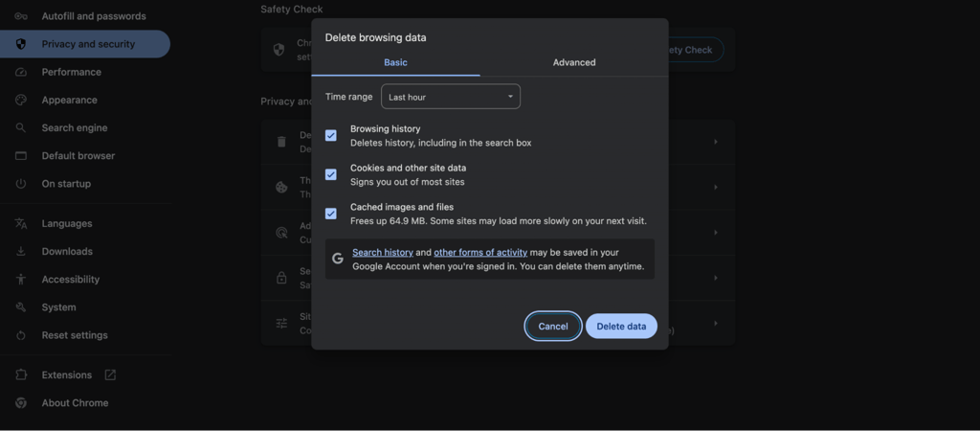
Task: Click 'Signs you out of most sites' text
Action: click(408, 182)
